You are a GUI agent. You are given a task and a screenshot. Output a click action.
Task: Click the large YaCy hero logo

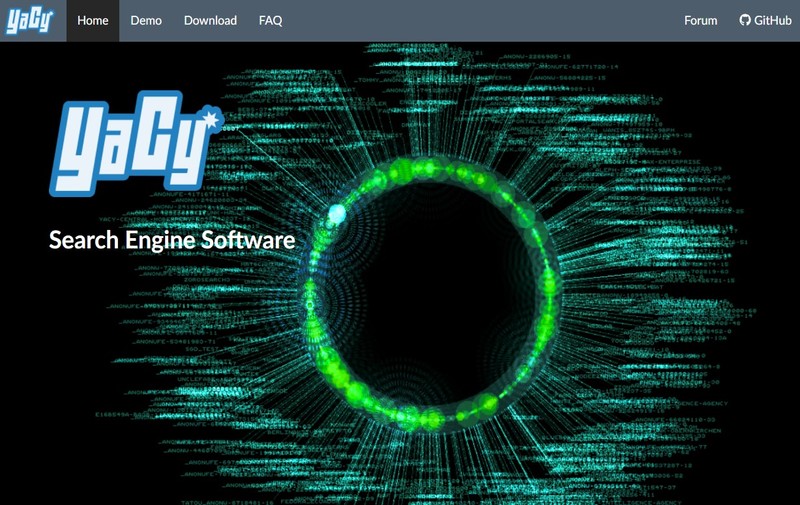pos(136,143)
